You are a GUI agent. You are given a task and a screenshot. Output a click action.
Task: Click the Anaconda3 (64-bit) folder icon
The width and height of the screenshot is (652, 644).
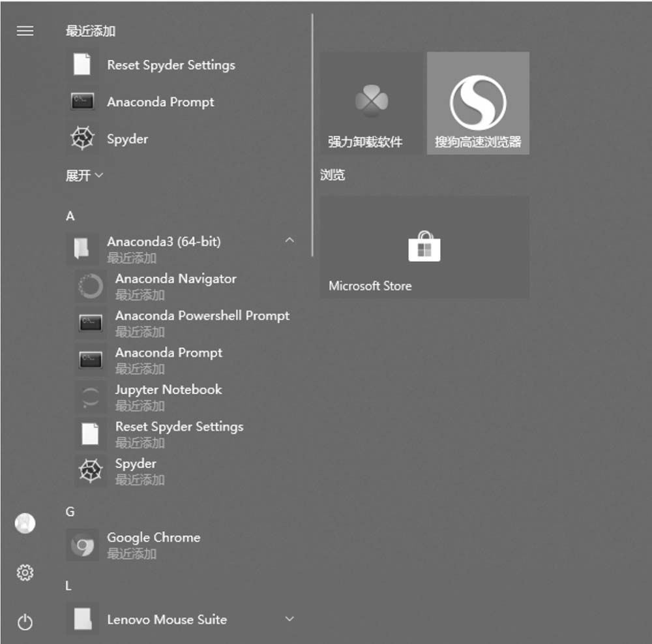coord(81,249)
